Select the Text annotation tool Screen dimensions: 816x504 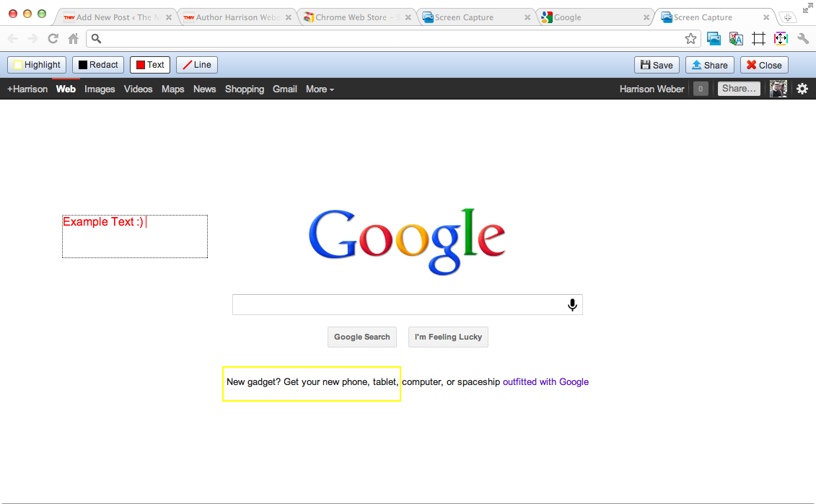pyautogui.click(x=149, y=64)
